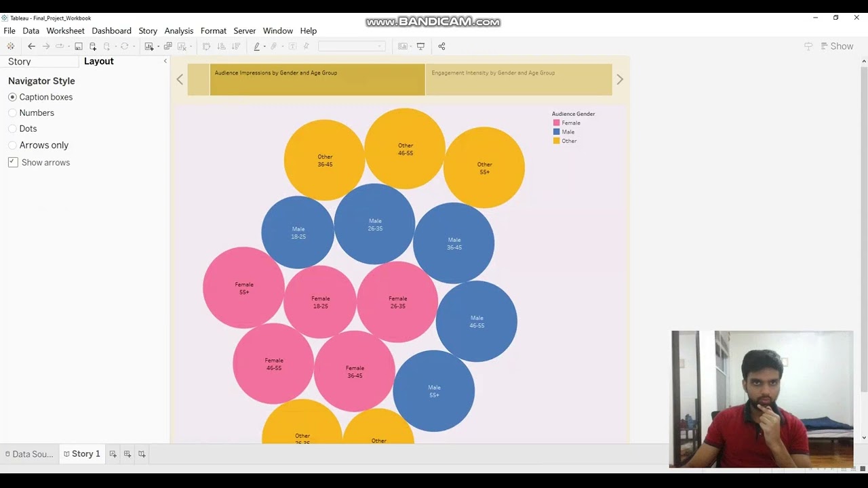The width and height of the screenshot is (868, 488).
Task: Click Other yellow legend swatch
Action: pos(556,140)
